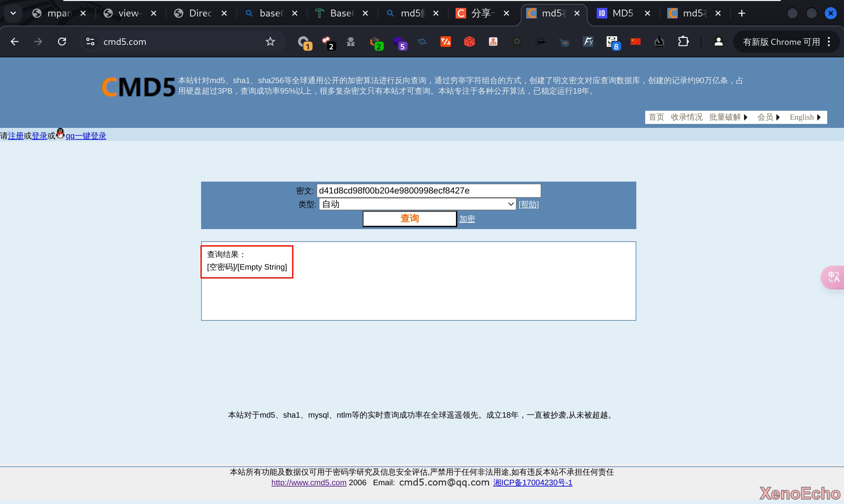844x504 pixels.
Task: Switch to the MD5 tab
Action: [622, 13]
